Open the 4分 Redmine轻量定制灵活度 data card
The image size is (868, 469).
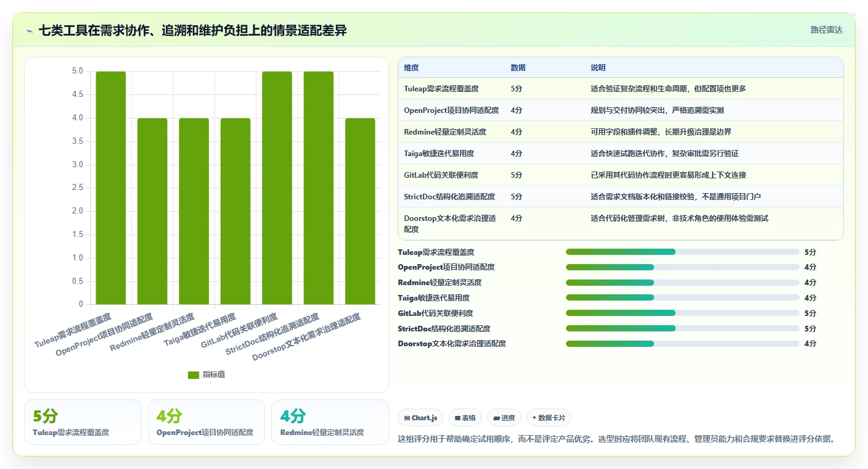(330, 422)
